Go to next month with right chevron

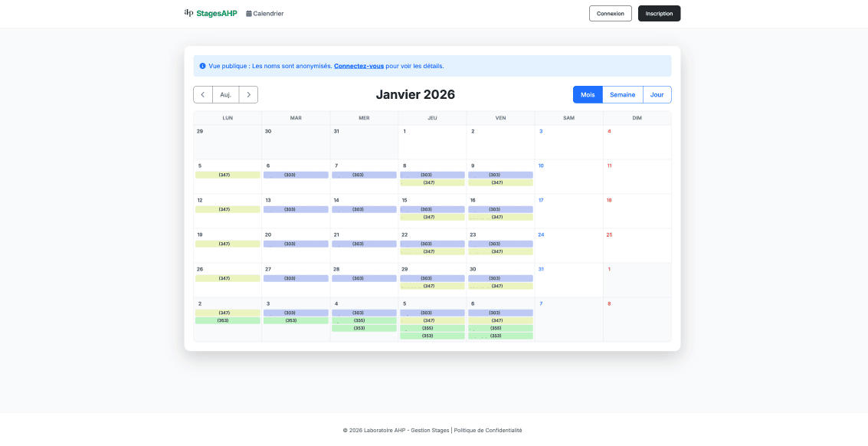[x=248, y=95]
